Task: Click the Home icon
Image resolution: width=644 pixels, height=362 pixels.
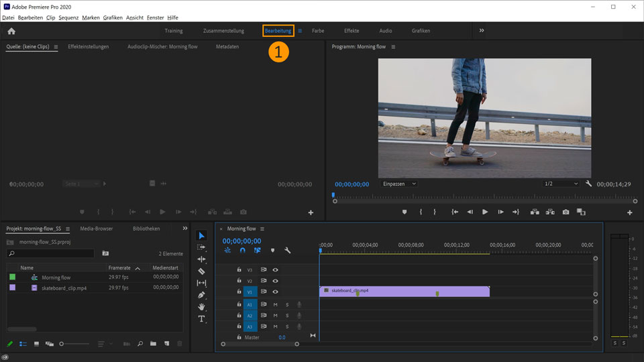Action: [x=11, y=31]
